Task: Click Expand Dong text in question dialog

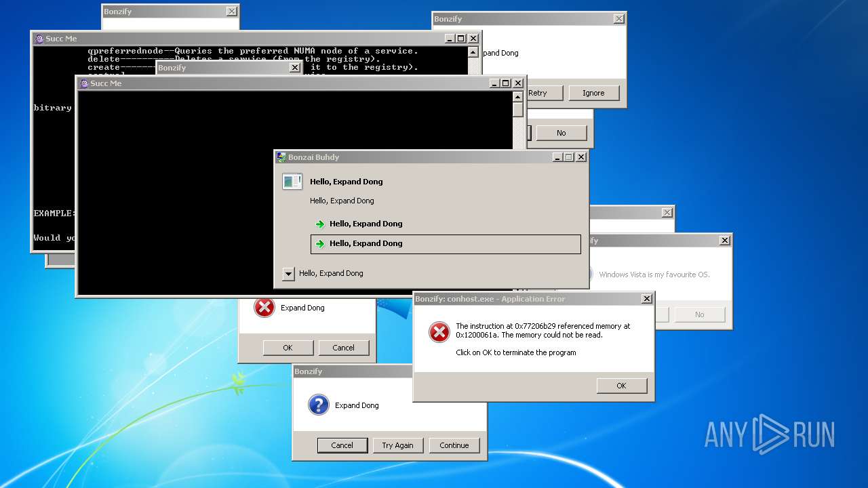Action: (x=357, y=405)
